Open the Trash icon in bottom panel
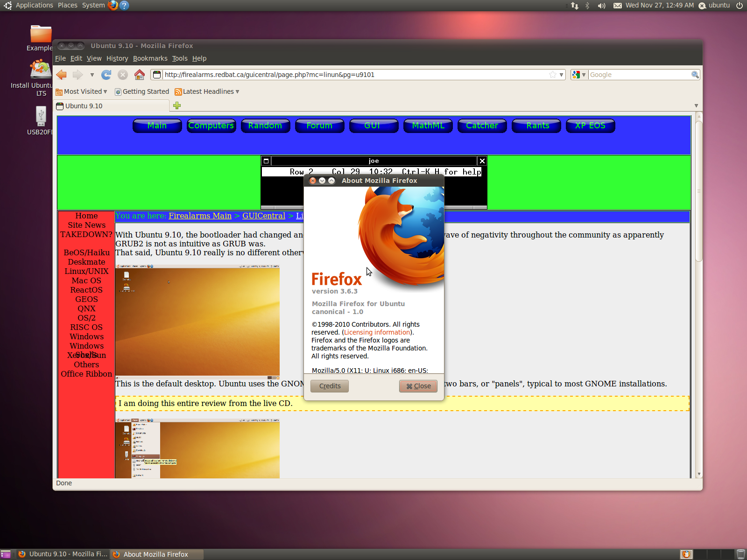The height and width of the screenshot is (560, 747). (740, 554)
